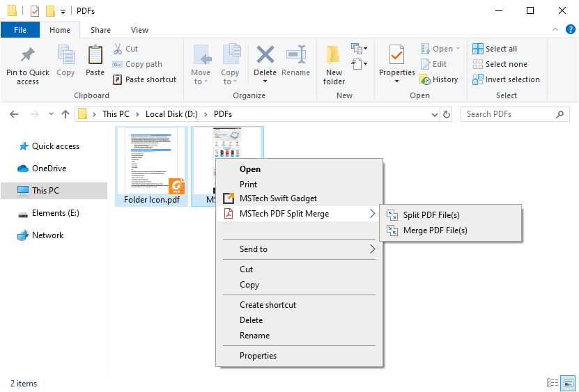Click the Copy ribbon icon
The width and height of the screenshot is (579, 392).
tap(65, 56)
